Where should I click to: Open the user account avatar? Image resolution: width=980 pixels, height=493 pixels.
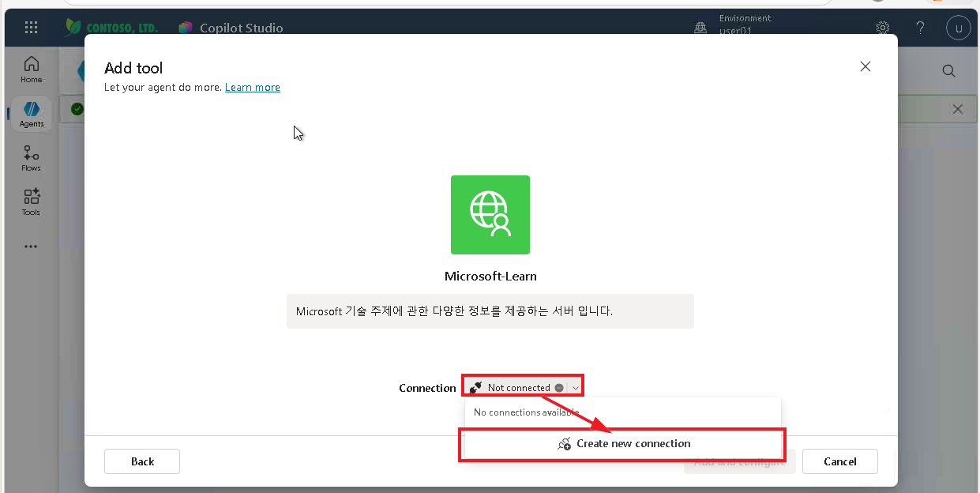tap(958, 28)
